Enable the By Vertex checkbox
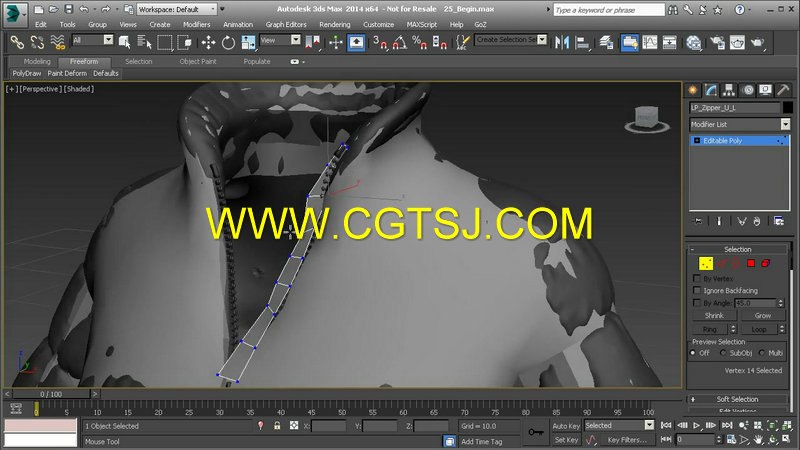The width and height of the screenshot is (800, 450). [x=697, y=279]
